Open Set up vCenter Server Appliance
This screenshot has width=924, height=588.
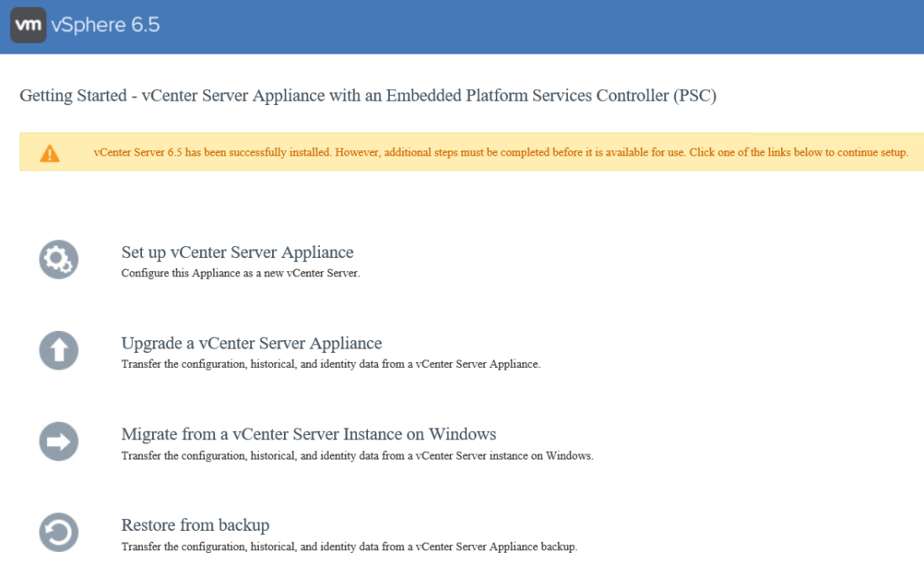237,252
